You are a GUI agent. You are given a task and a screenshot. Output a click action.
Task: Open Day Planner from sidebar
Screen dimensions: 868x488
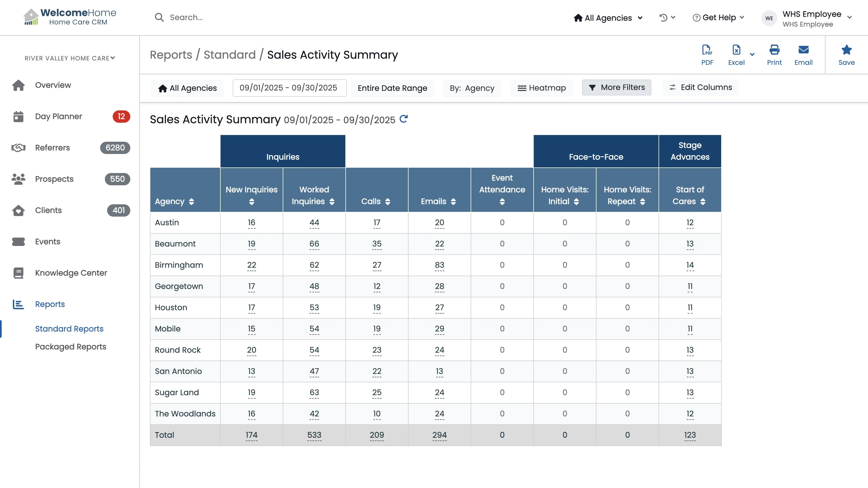coord(58,116)
